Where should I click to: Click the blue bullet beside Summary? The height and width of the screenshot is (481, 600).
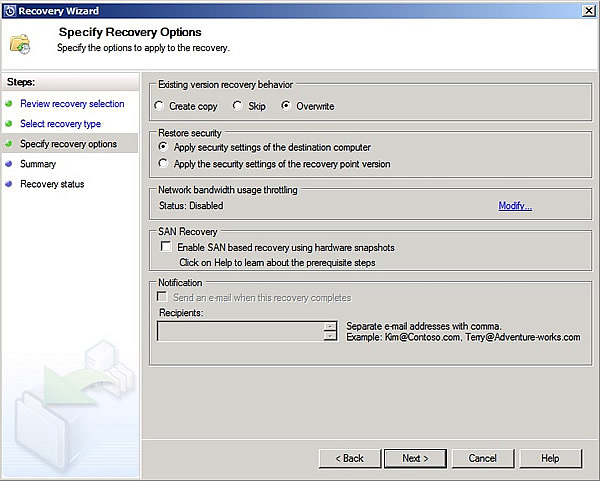[9, 164]
